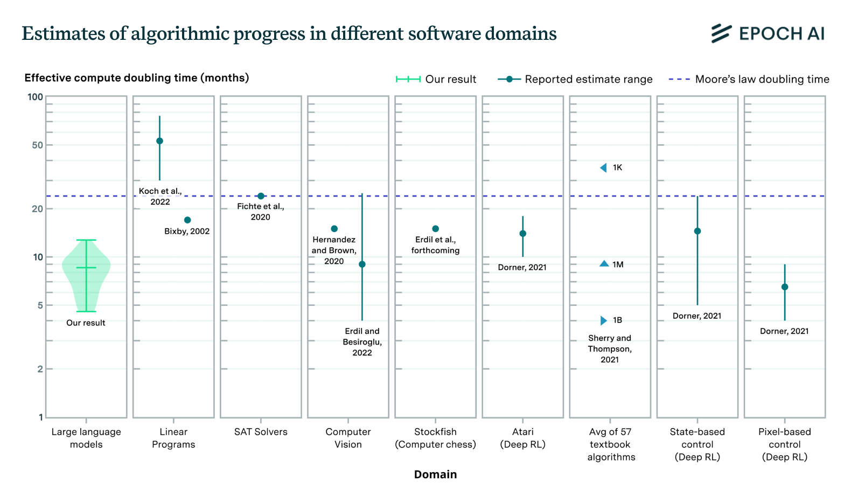Click the green Our result legend marker

[x=408, y=79]
